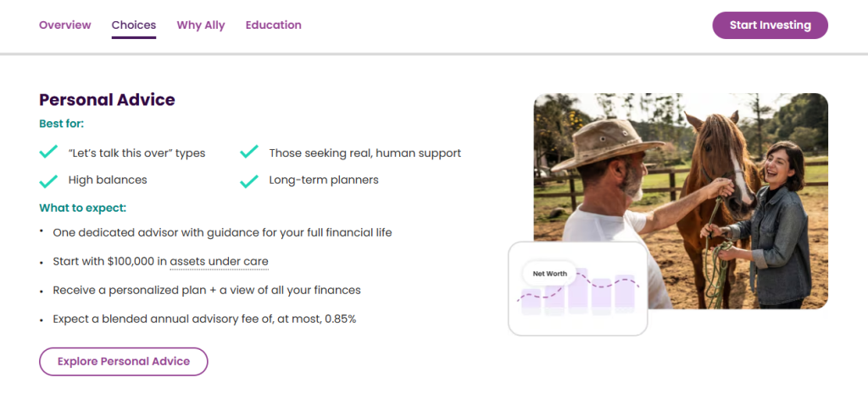
Task: Click checkmark beside "Let's talk this over" types
Action: tap(48, 153)
